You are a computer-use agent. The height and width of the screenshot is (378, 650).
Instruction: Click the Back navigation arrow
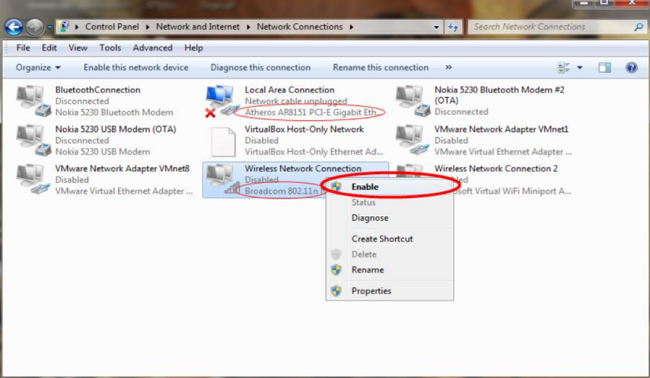pyautogui.click(x=14, y=27)
